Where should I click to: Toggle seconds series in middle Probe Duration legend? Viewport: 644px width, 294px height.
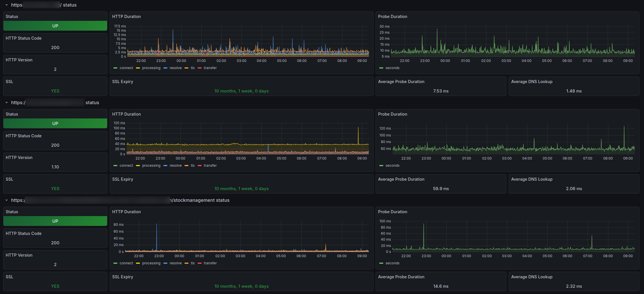(x=392, y=166)
